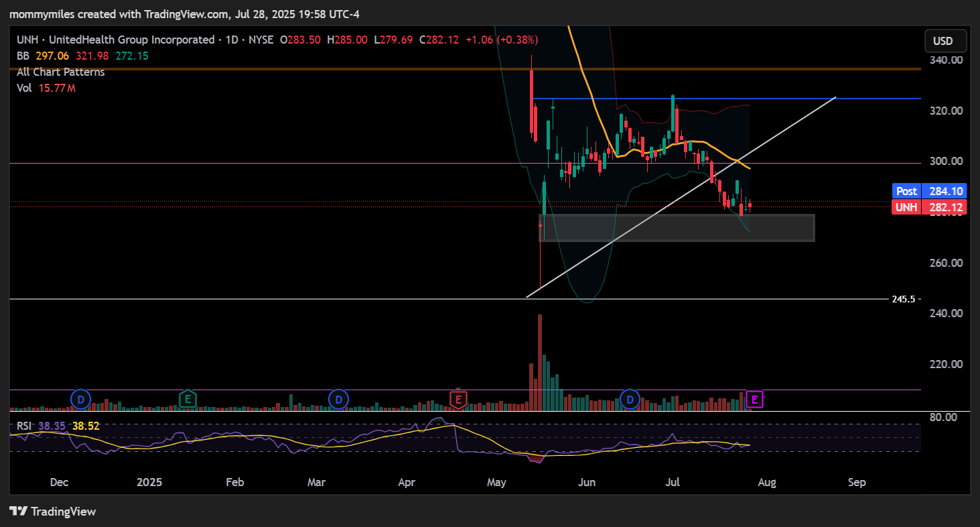Click the Apr label on time axis

point(407,482)
